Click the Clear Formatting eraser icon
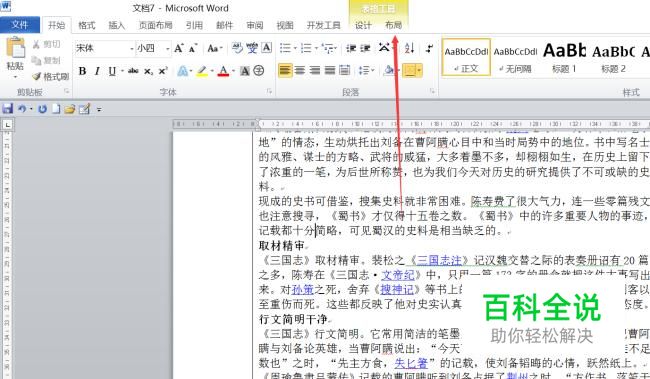 (x=237, y=48)
